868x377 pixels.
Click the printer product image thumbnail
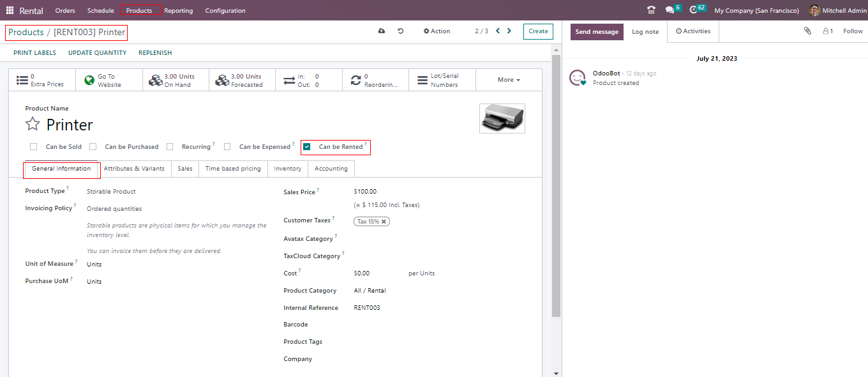point(502,118)
